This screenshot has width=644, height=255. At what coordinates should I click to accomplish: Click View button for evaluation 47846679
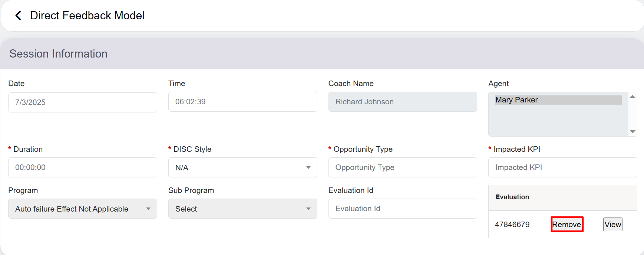coord(612,224)
